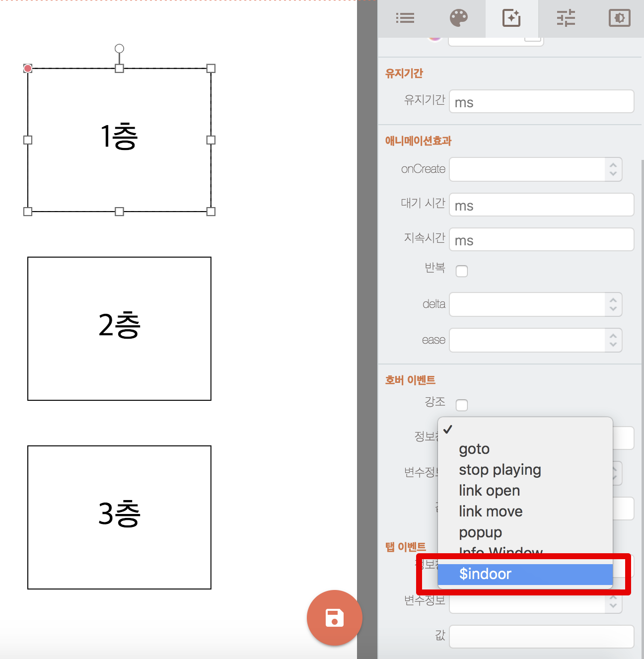644x659 pixels.
Task: Open the delta dropdown
Action: pyautogui.click(x=536, y=304)
